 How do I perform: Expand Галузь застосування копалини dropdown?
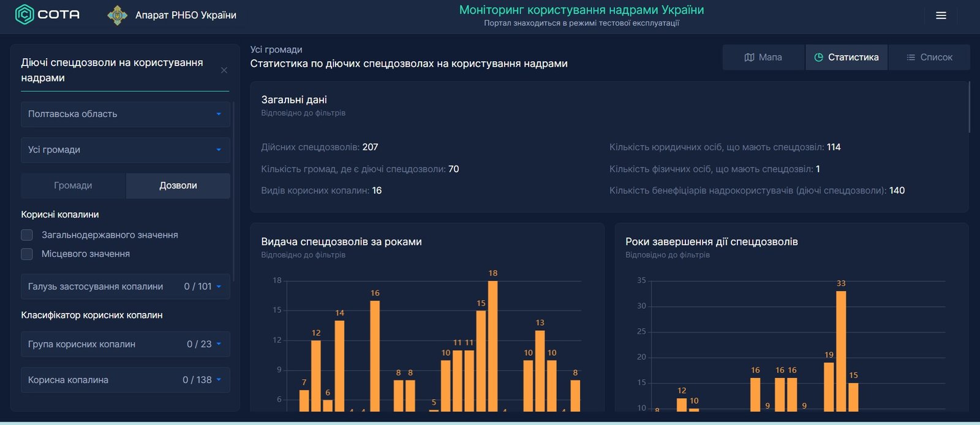tap(126, 287)
